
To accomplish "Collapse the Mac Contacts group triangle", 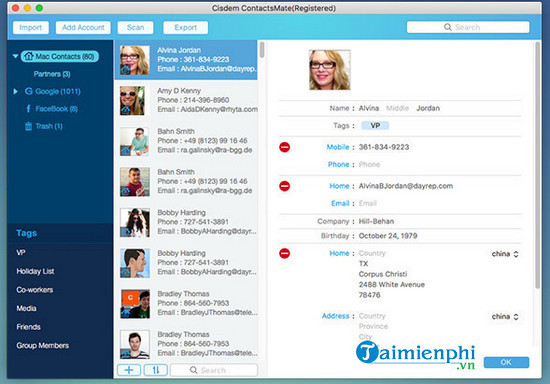I will pos(15,56).
